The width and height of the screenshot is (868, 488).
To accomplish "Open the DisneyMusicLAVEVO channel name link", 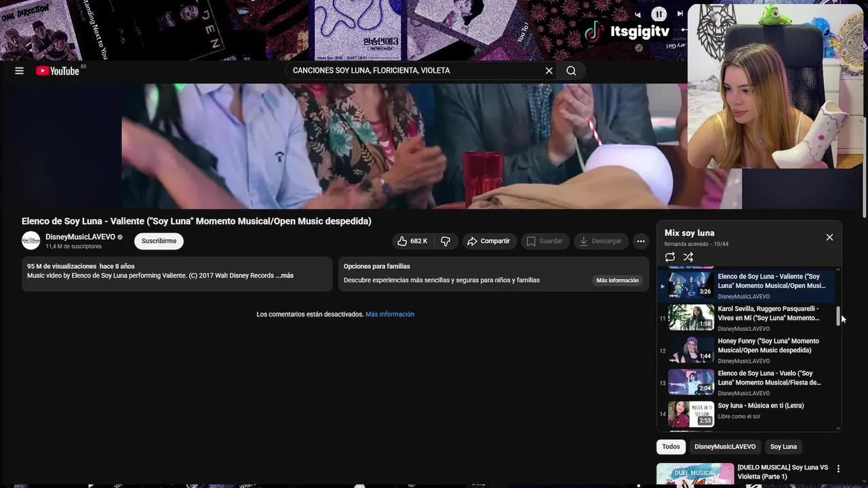I will [80, 237].
